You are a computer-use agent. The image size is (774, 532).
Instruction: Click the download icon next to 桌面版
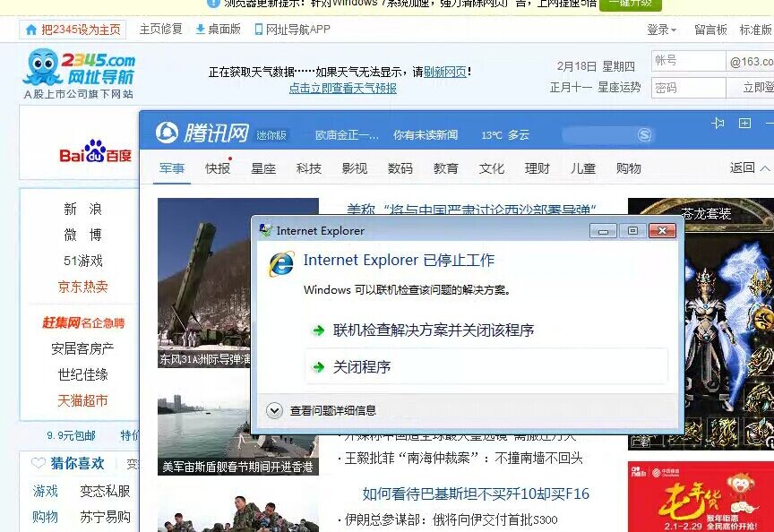click(x=201, y=30)
